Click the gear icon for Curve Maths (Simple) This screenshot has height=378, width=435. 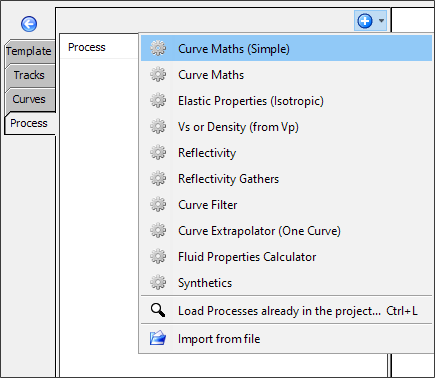(158, 48)
